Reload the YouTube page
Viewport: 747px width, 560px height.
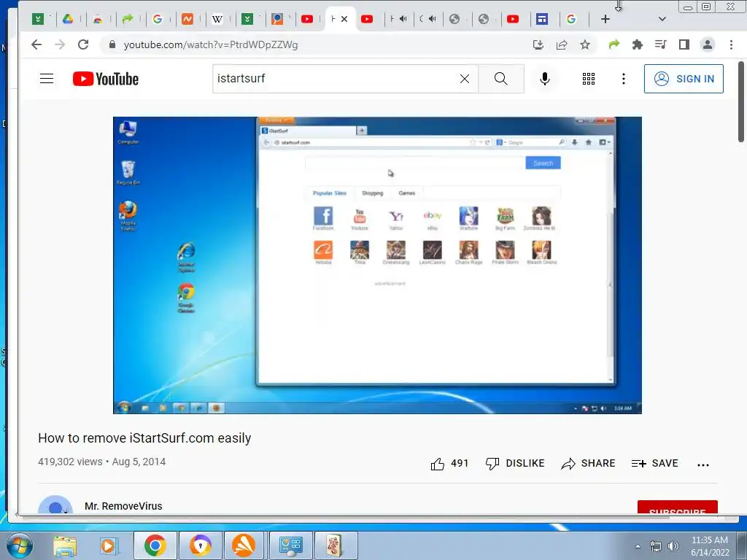click(x=83, y=44)
